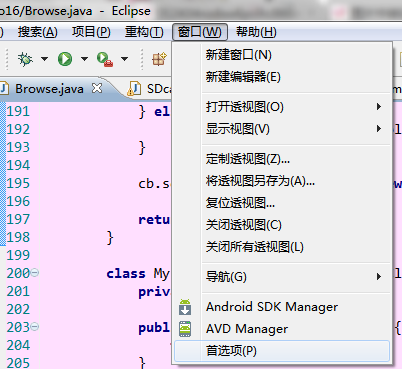Choose 关闭透视图(C) entry
Viewport: 402px width, 369px height.
[x=282, y=225]
